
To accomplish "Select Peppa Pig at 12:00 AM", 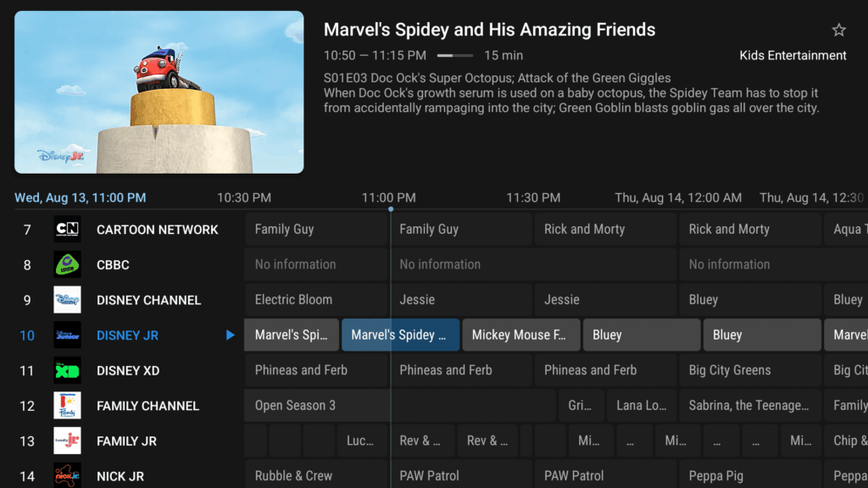I will 750,474.
